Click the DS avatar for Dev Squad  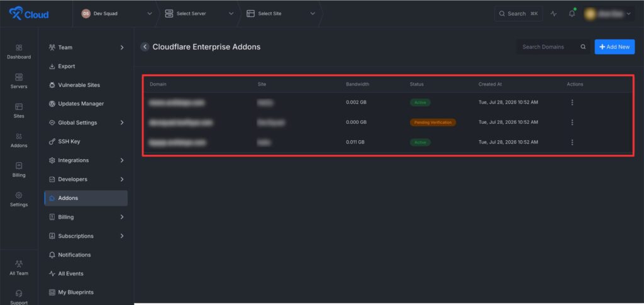[86, 14]
